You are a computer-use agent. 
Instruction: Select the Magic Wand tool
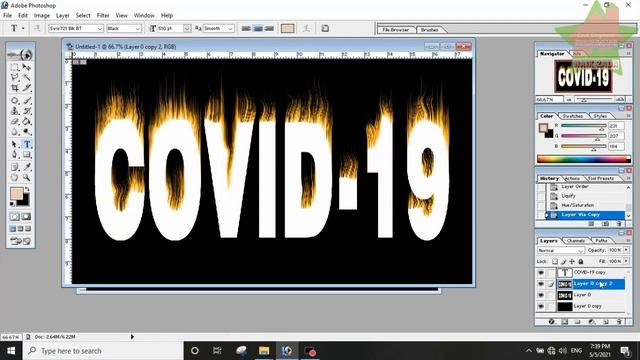27,77
